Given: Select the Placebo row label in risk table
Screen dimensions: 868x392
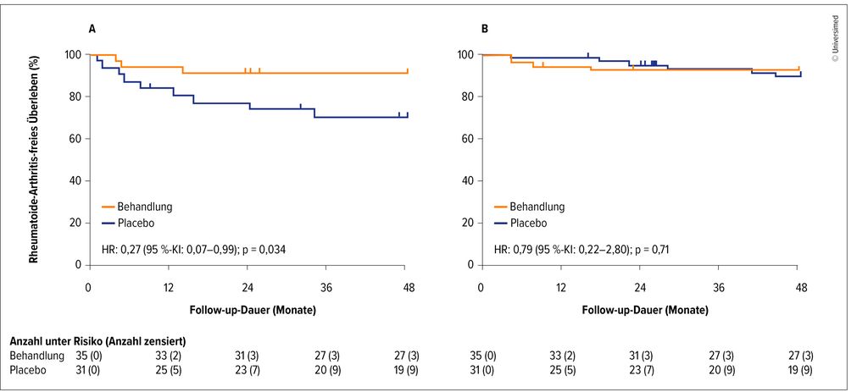Looking at the screenshot, I should (x=29, y=370).
